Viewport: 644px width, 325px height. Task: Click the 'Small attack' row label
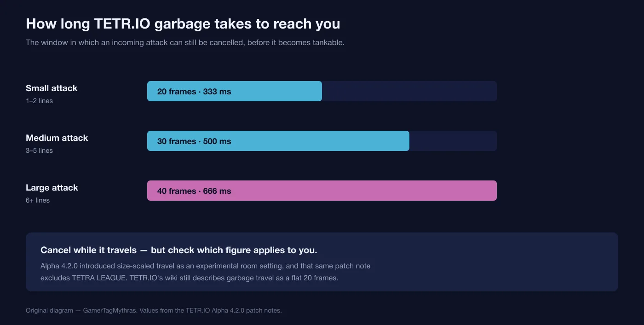pyautogui.click(x=52, y=88)
